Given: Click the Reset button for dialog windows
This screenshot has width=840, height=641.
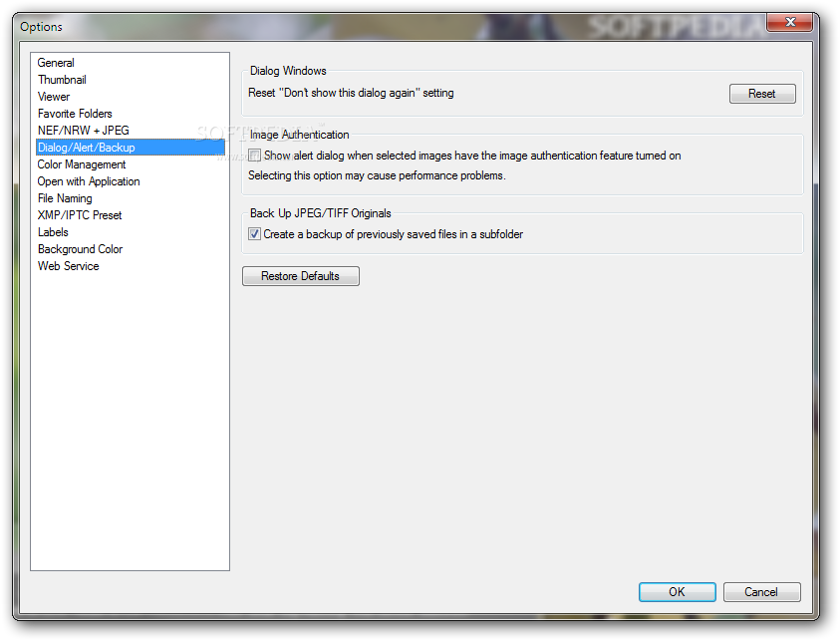Looking at the screenshot, I should pos(762,94).
